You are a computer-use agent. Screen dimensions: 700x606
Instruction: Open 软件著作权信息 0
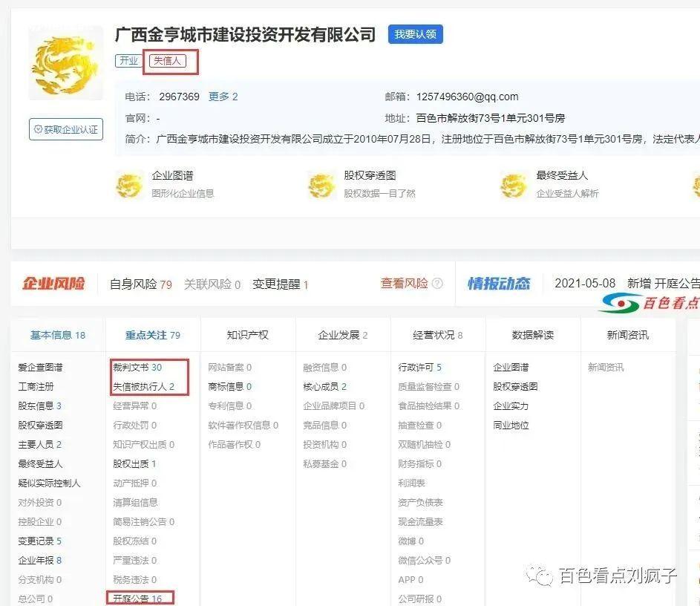(x=243, y=425)
